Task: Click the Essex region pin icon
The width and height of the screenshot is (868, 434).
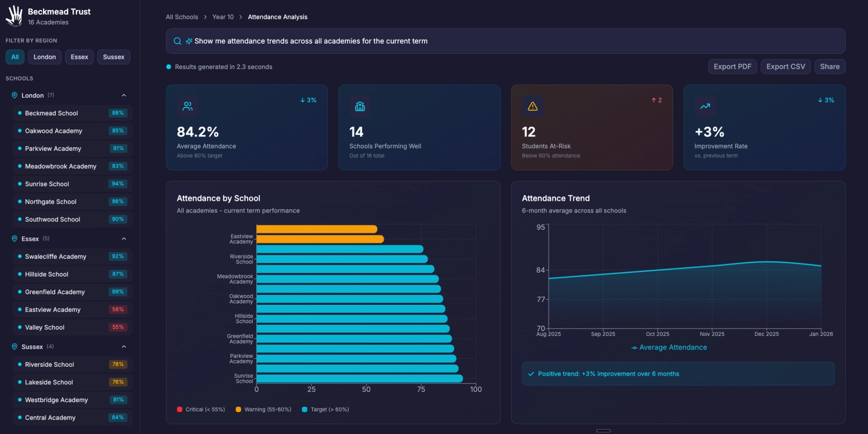Action: pyautogui.click(x=14, y=239)
